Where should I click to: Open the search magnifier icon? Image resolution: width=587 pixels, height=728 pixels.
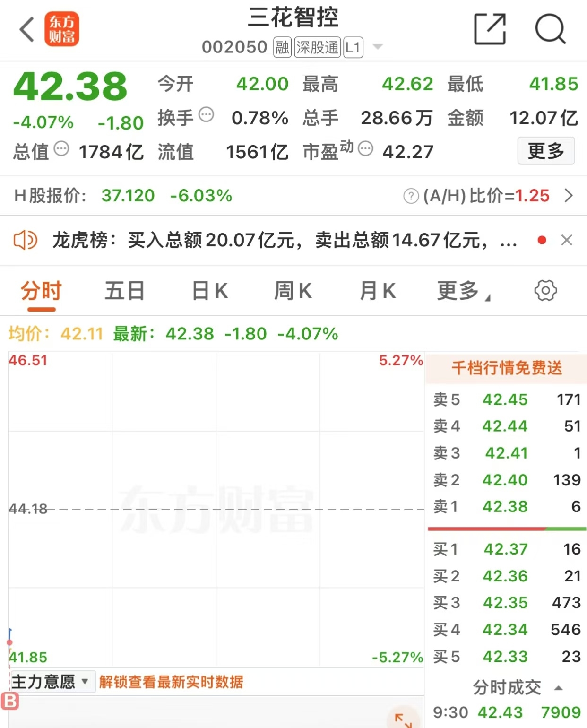(550, 29)
